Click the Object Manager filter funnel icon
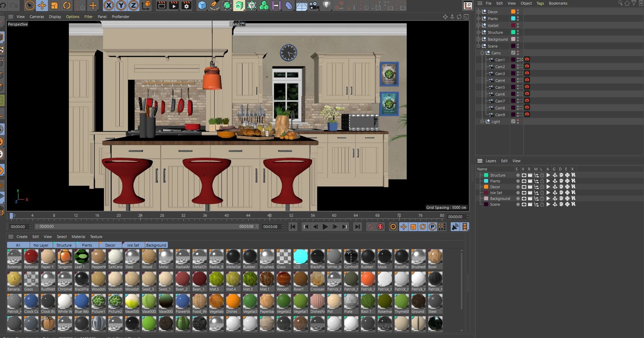 pyautogui.click(x=634, y=3)
